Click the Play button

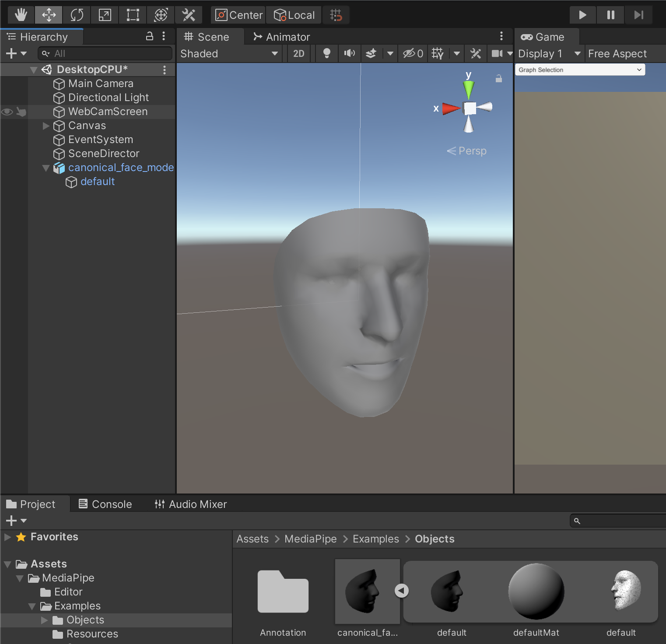pyautogui.click(x=582, y=15)
